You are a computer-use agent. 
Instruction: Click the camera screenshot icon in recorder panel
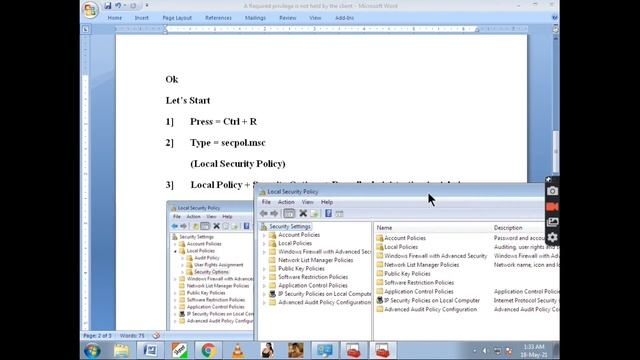(552, 191)
